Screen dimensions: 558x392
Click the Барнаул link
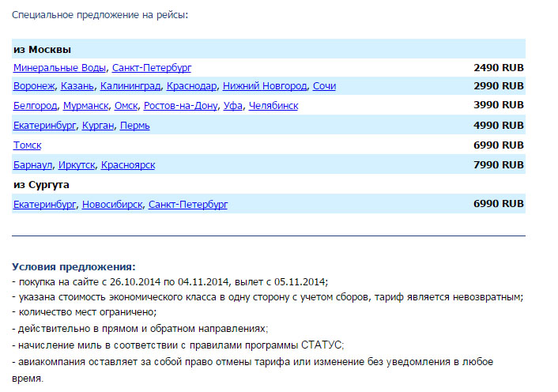[32, 165]
